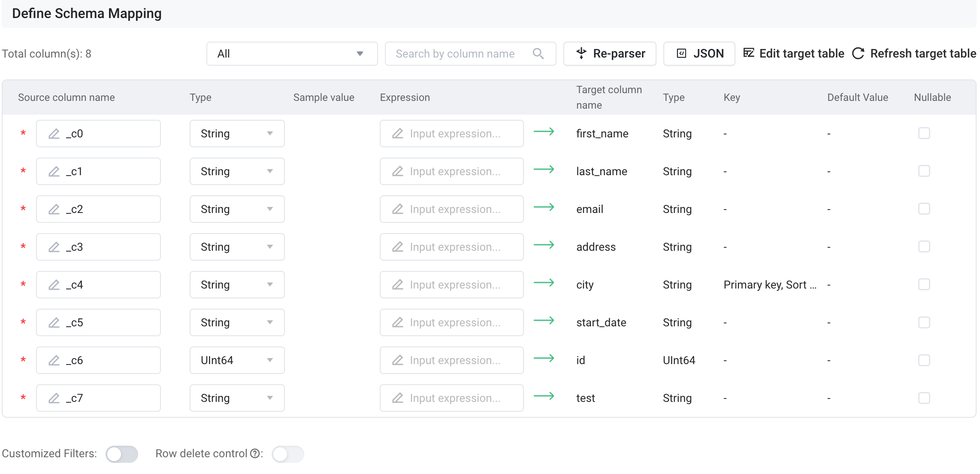Click the Re-parser sparkle icon

click(x=581, y=53)
